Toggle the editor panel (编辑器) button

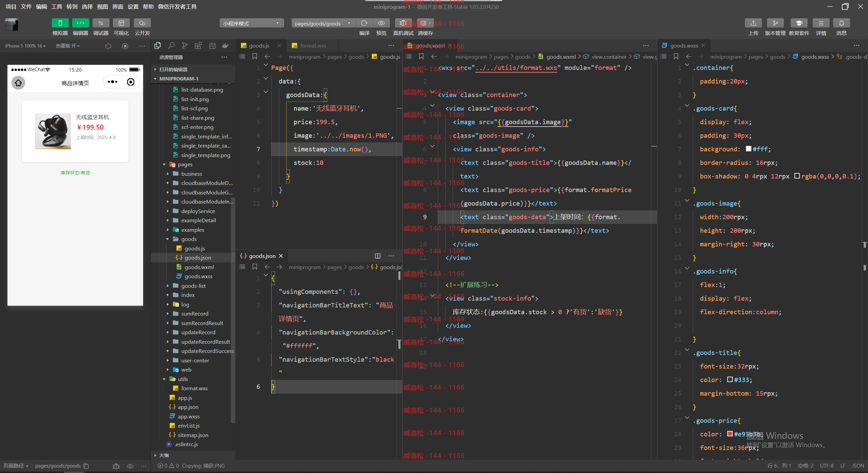point(80,23)
